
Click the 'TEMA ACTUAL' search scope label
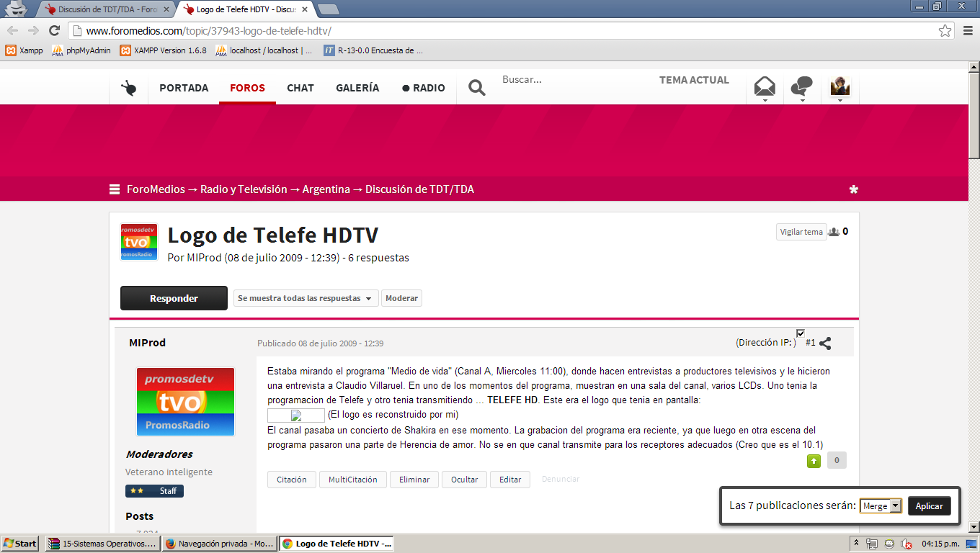pos(694,80)
